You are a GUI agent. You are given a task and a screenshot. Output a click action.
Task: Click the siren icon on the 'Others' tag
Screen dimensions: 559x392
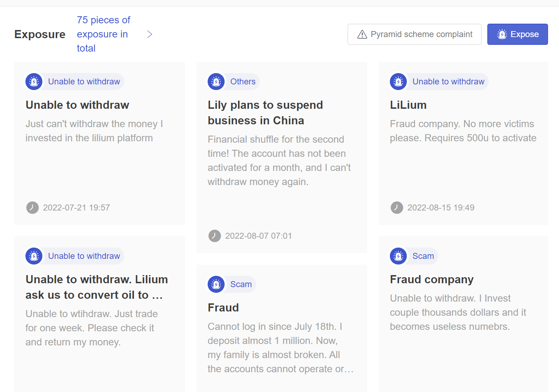coord(216,82)
